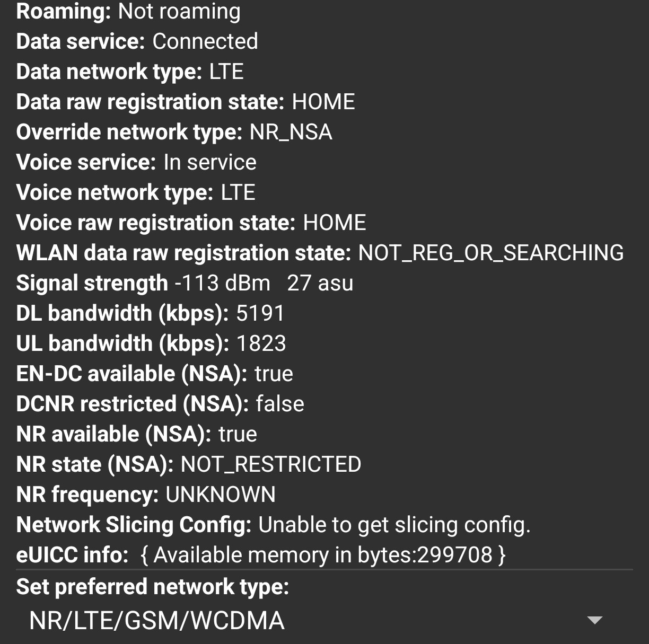Tap the EN-DC available (NSA) row

point(154,374)
